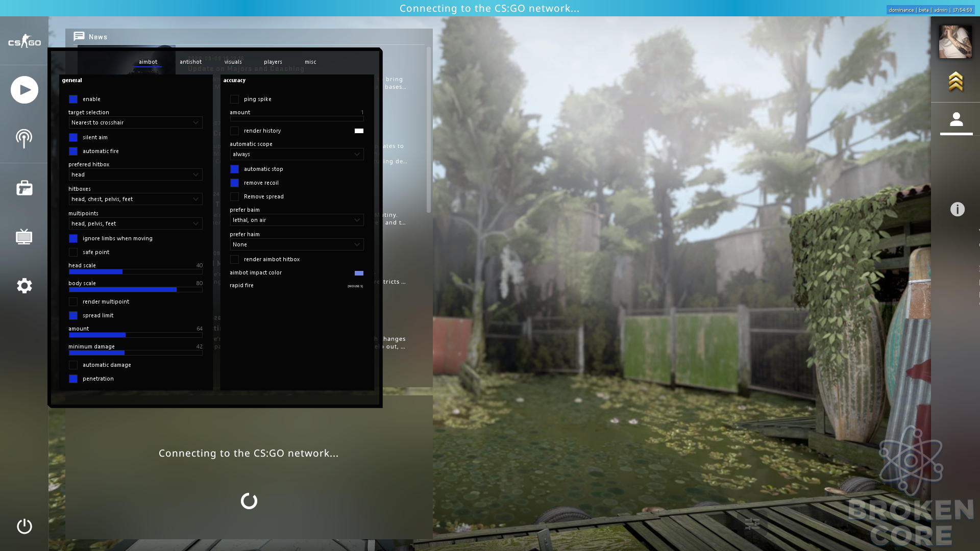Adjust the minimum damage slider
980x551 pixels.
click(135, 353)
